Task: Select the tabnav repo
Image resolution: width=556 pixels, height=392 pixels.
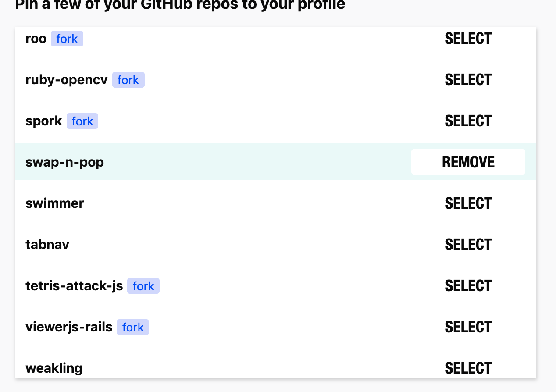Action: [x=468, y=244]
